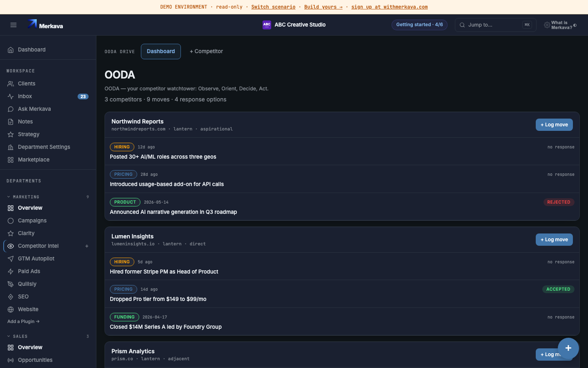
Task: Open the Lumen Insights competitor title
Action: tap(132, 236)
